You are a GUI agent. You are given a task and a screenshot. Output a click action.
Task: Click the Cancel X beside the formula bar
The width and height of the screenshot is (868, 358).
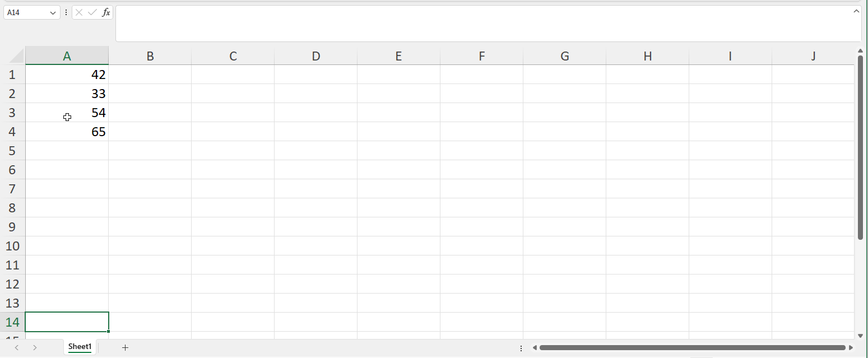78,12
